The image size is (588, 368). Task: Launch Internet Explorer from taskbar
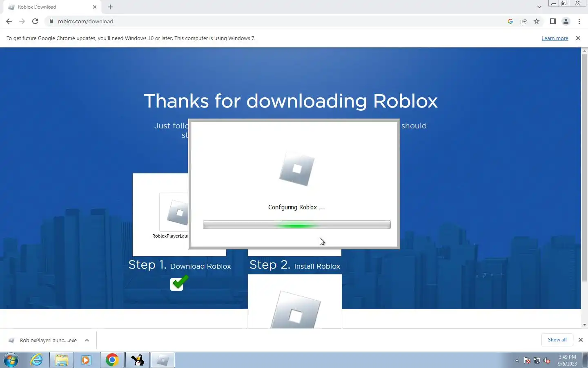pos(37,360)
